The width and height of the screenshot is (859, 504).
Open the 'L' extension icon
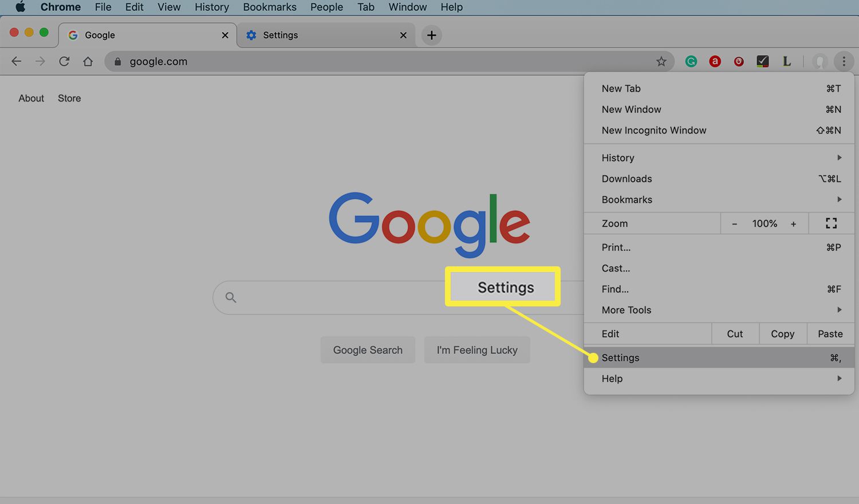[x=787, y=61]
